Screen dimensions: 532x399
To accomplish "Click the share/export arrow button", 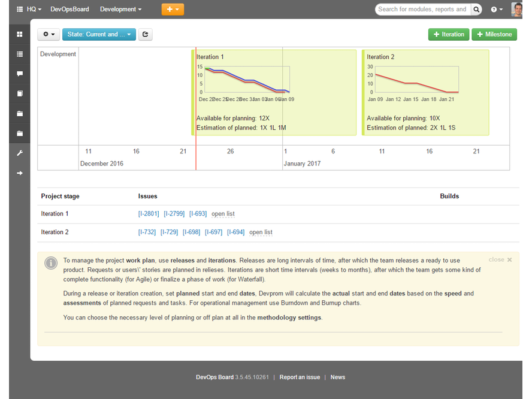I will coord(145,34).
